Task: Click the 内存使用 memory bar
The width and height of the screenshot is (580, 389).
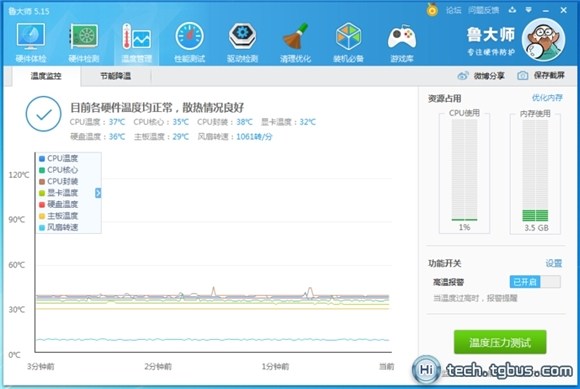Action: (535, 170)
